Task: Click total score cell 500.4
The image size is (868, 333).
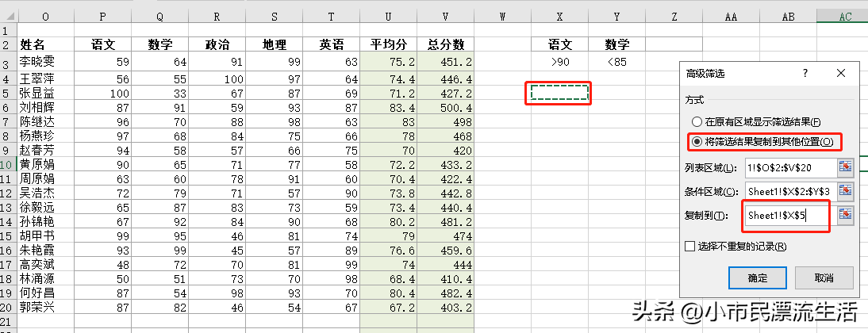Action: click(445, 108)
